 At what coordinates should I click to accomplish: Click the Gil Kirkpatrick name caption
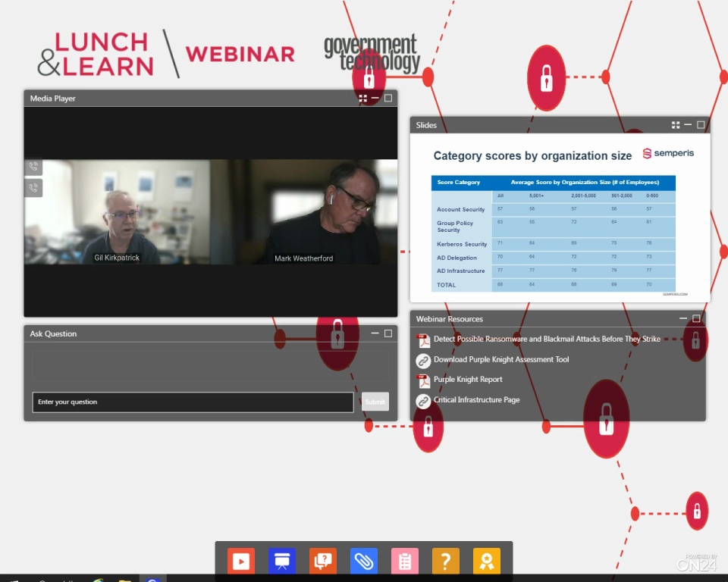[117, 258]
